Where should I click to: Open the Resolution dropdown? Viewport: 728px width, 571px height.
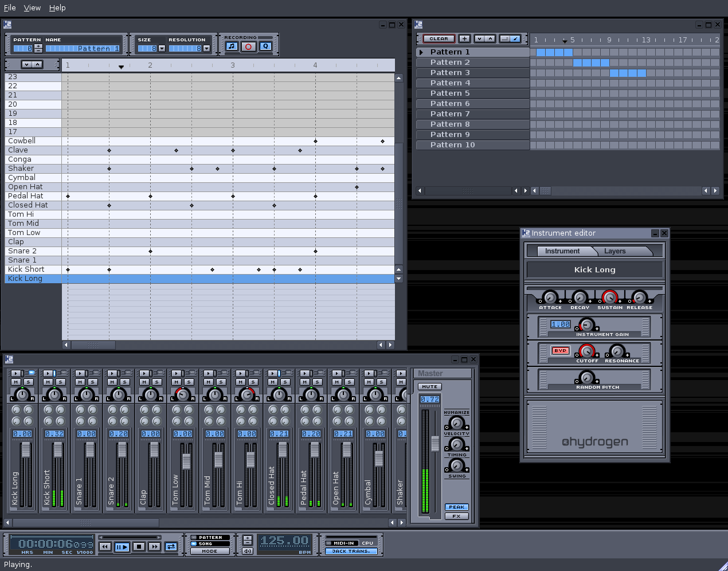click(x=206, y=49)
